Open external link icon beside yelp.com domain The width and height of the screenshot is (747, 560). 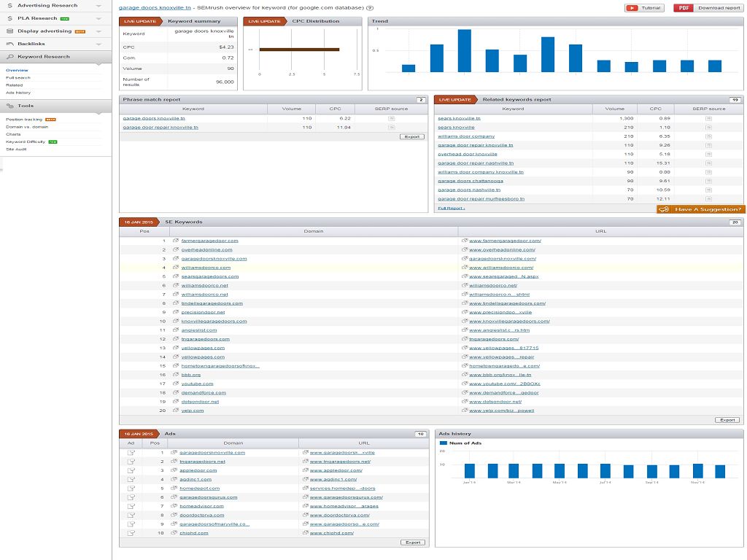coord(176,410)
